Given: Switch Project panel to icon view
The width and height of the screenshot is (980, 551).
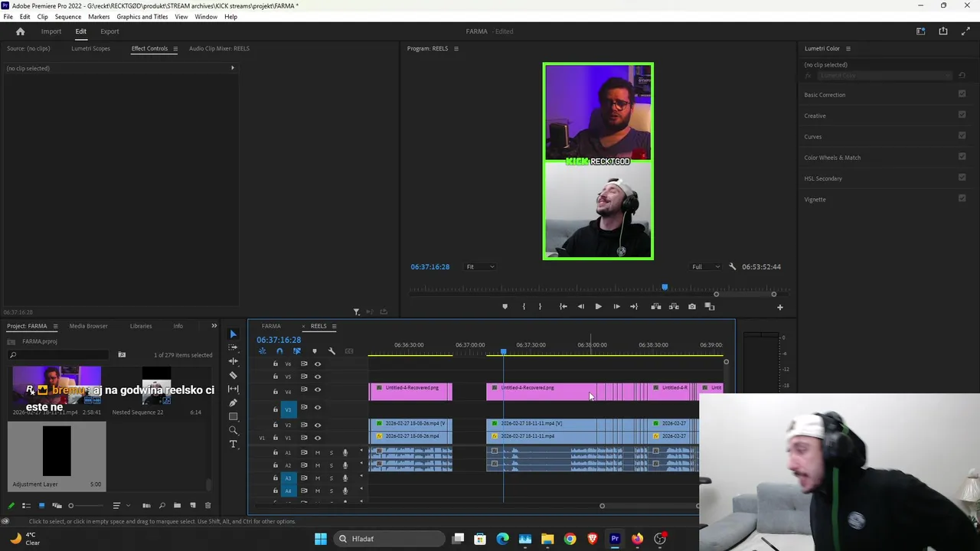Looking at the screenshot, I should [41, 505].
